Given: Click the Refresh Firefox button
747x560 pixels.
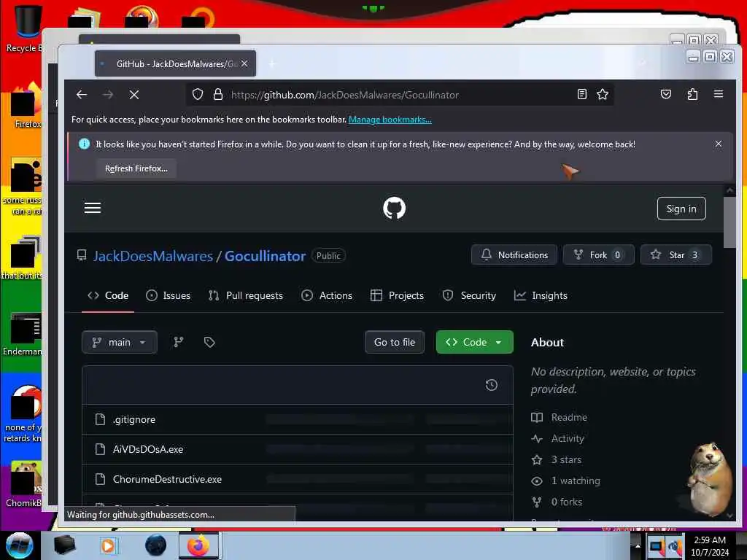Looking at the screenshot, I should click(136, 168).
